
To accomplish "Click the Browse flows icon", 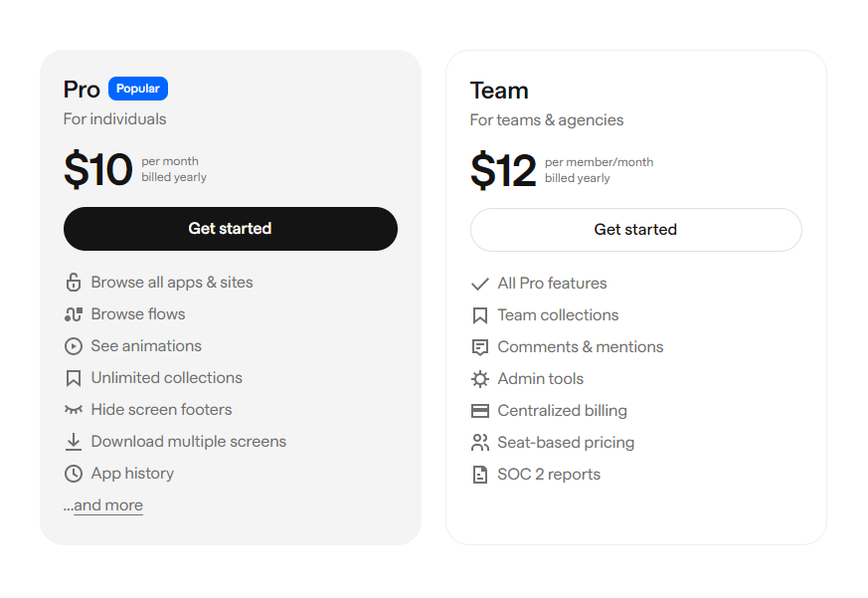I will (x=73, y=314).
